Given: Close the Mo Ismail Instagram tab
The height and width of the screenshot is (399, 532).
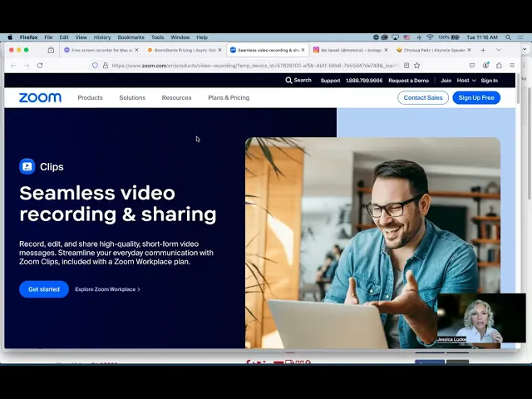Looking at the screenshot, I should [x=386, y=50].
